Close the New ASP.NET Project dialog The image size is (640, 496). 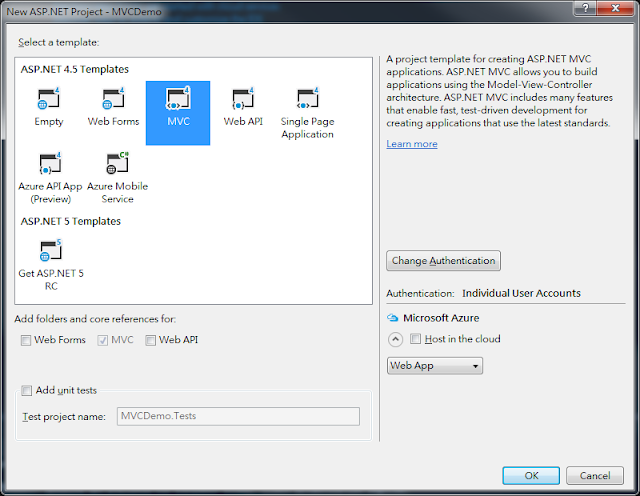point(616,8)
